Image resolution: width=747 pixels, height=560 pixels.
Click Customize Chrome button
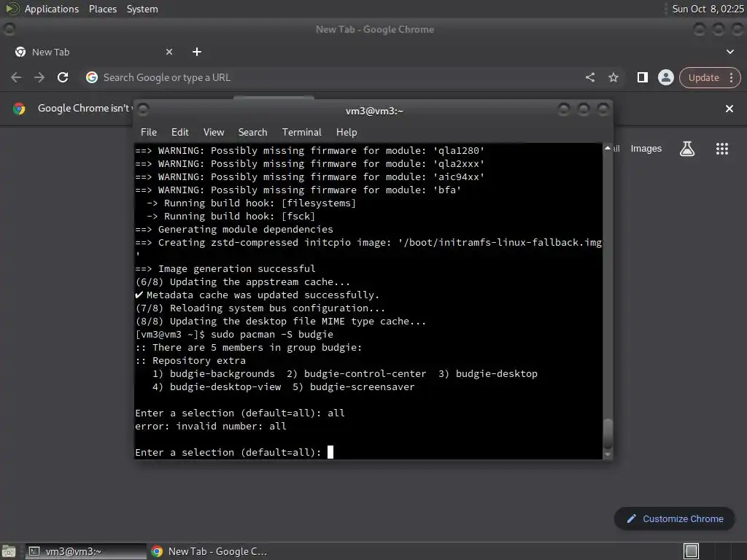(675, 518)
